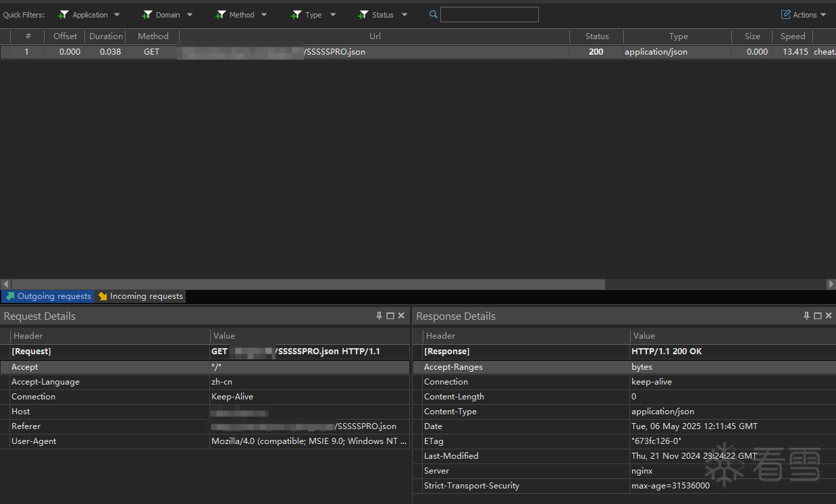The width and height of the screenshot is (836, 504).
Task: Open the Domain filter dropdown arrow
Action: click(190, 15)
